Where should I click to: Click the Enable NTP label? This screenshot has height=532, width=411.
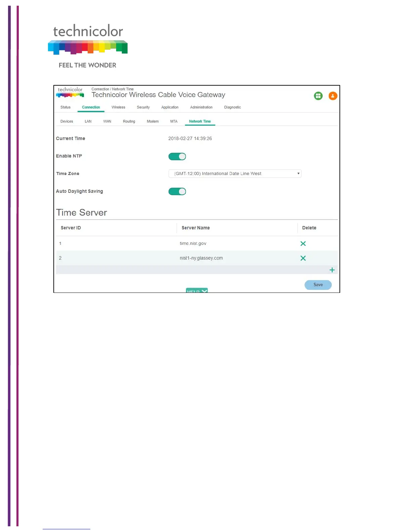69,156
